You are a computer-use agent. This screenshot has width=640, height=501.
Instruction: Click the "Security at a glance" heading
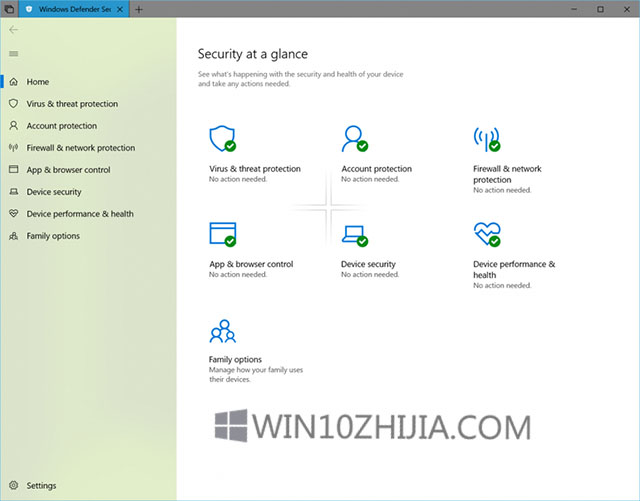[x=253, y=54]
